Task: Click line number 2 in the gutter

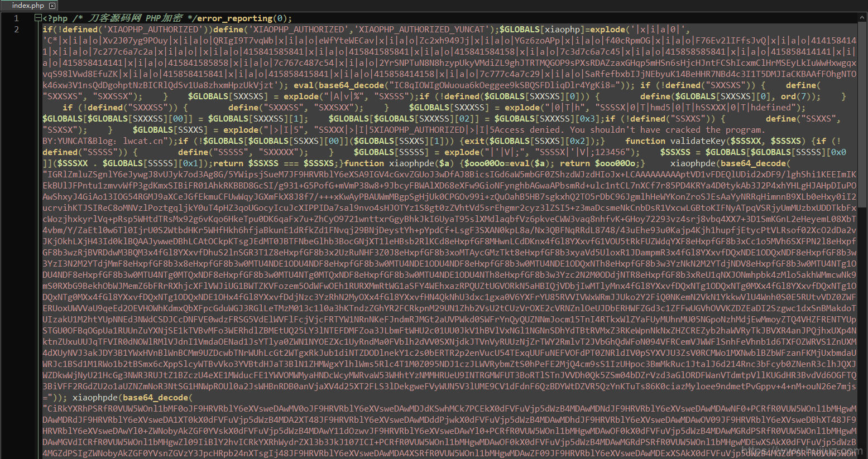Action: coord(16,30)
